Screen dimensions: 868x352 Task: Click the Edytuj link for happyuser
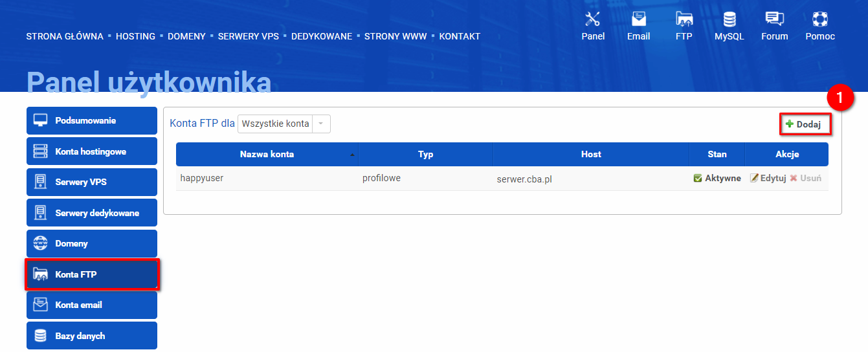click(x=773, y=178)
